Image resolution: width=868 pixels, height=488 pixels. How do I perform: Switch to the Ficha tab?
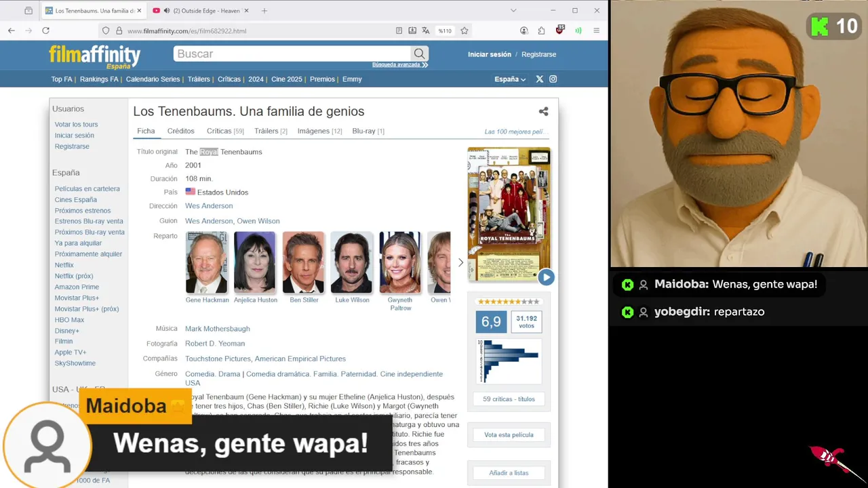pos(146,131)
